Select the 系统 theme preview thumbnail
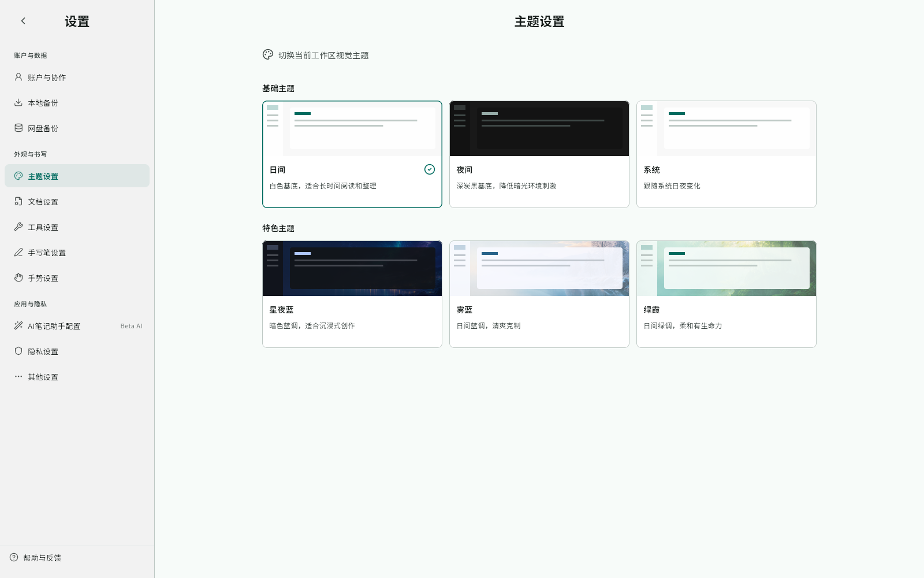Screen dimensions: 924x578 (x=726, y=128)
